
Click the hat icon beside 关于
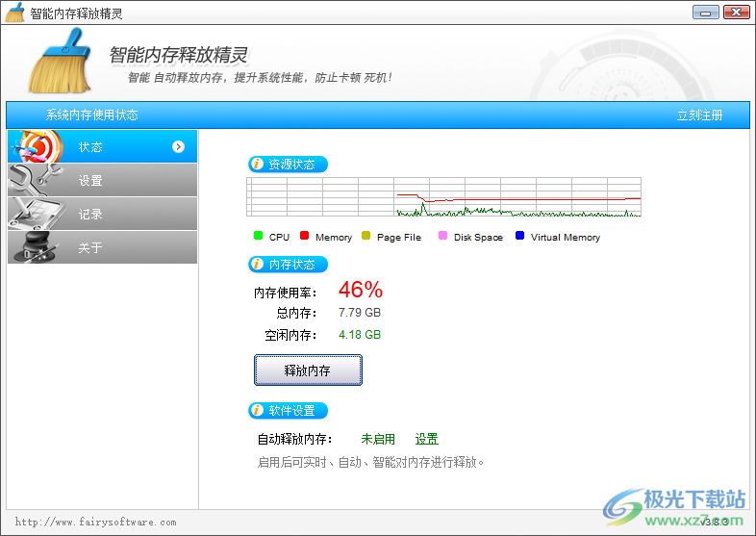[35, 247]
